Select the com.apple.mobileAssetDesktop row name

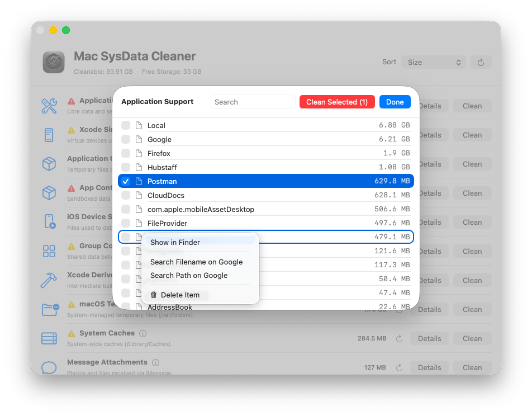(201, 209)
